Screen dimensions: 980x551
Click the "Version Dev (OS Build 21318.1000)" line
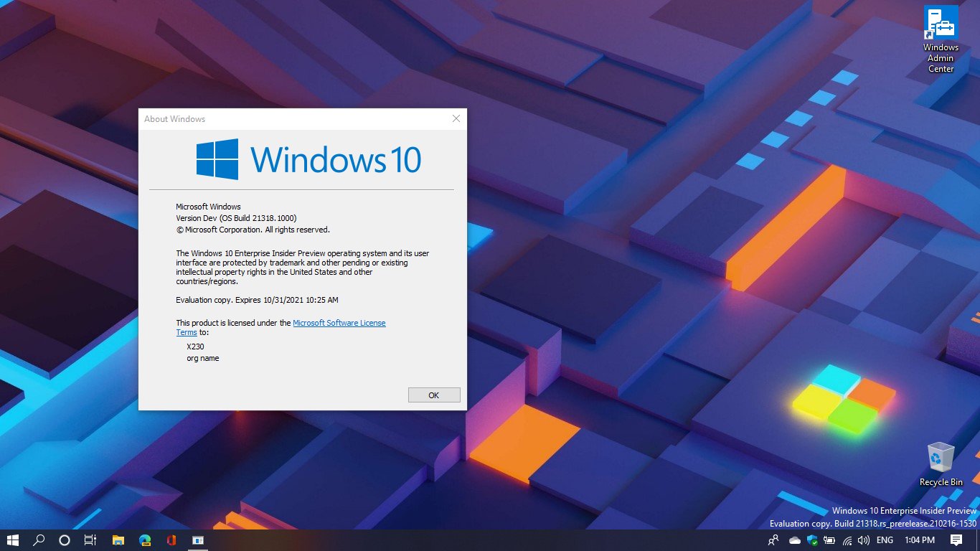point(236,218)
